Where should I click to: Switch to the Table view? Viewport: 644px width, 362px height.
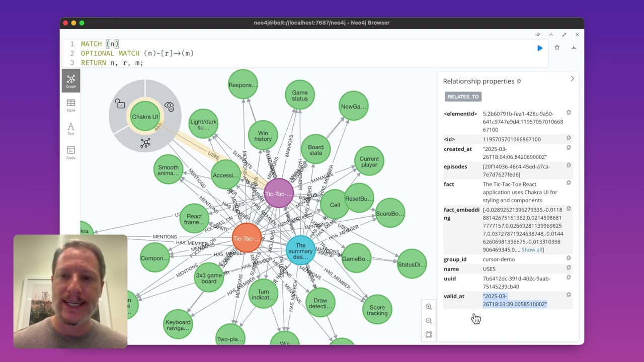(71, 106)
